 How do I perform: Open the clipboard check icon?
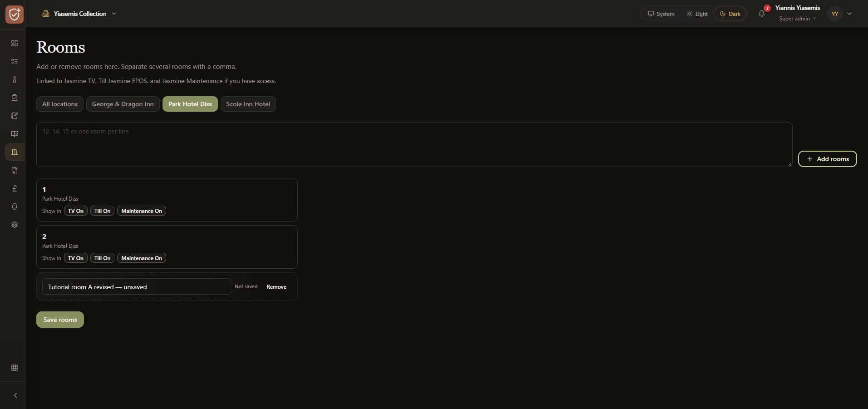(15, 98)
